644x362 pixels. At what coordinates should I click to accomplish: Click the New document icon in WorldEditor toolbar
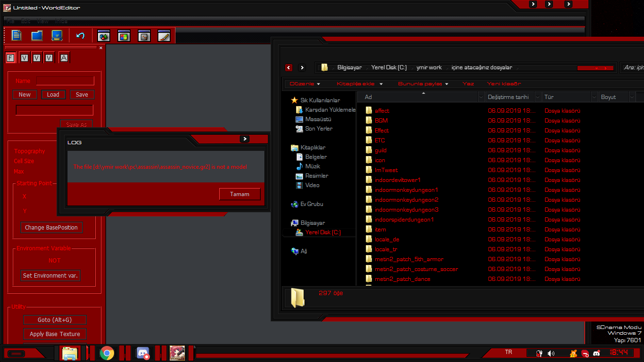click(x=17, y=35)
